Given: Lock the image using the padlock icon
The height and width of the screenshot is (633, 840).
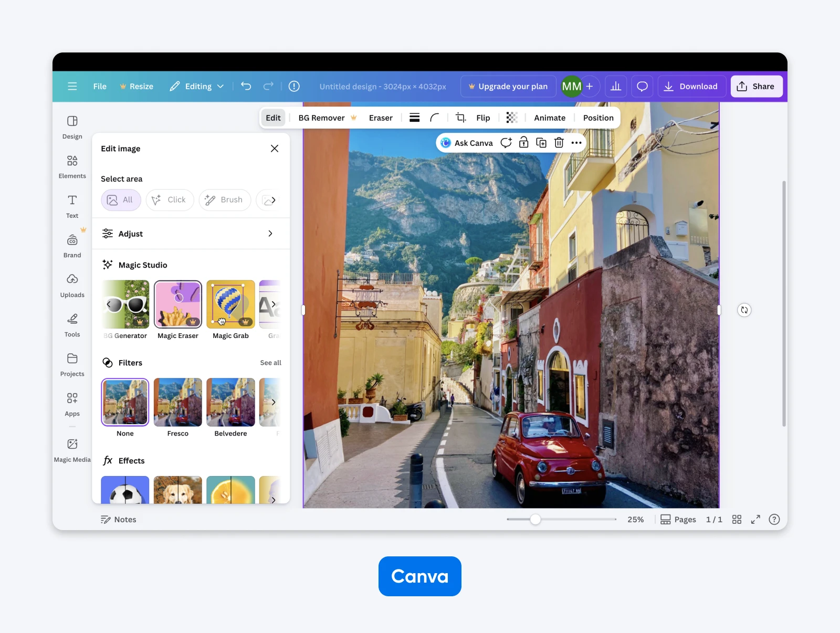Looking at the screenshot, I should 524,142.
